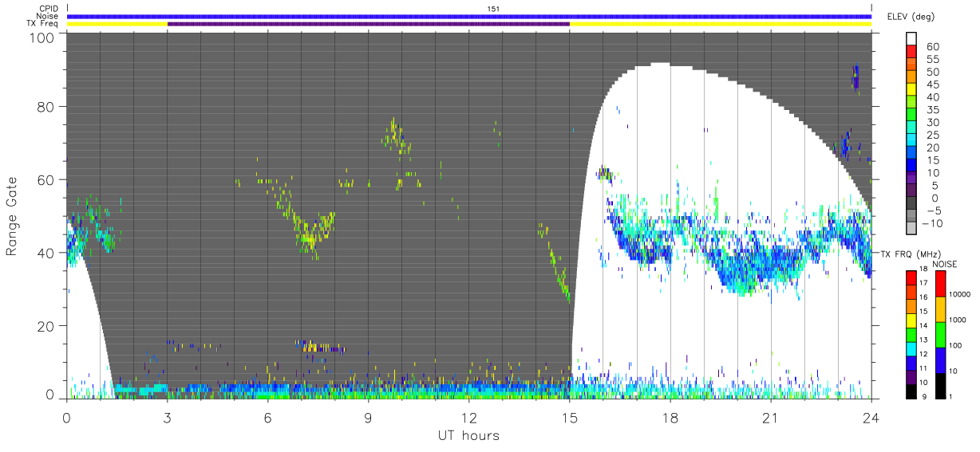
Task: Click x-axis tick label '24'
Action: point(871,417)
